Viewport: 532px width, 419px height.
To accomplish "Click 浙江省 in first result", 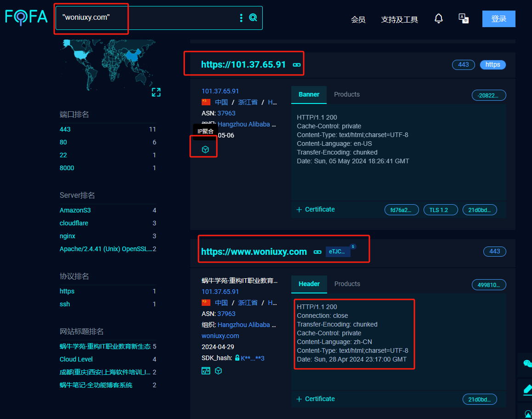I will pos(248,102).
